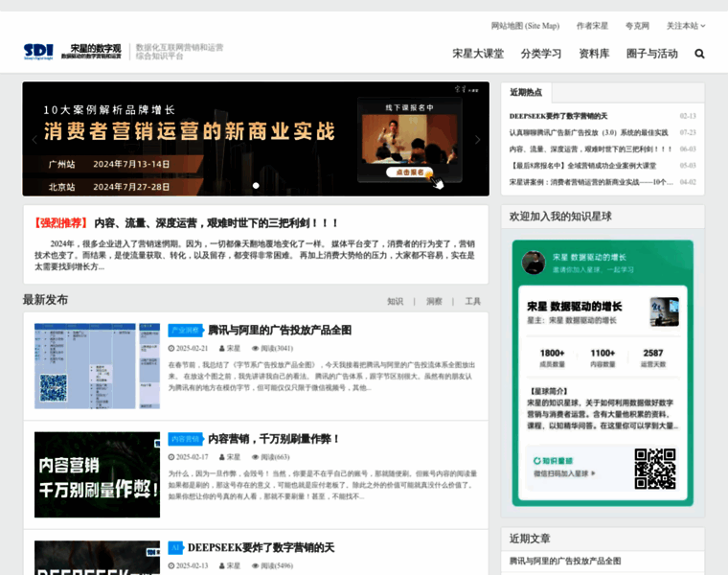Screen dimensions: 728x575
Task: Click the 内容营销 category tag
Action: point(185,439)
